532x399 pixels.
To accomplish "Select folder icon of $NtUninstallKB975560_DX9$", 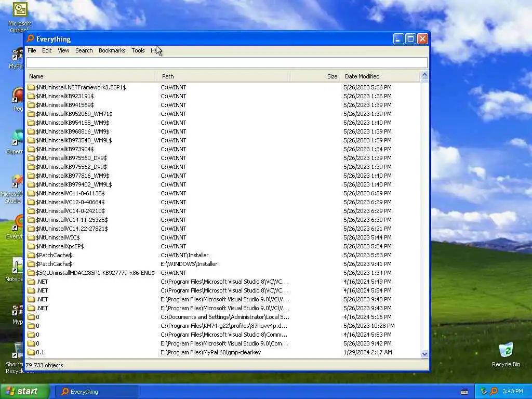I will coord(31,158).
